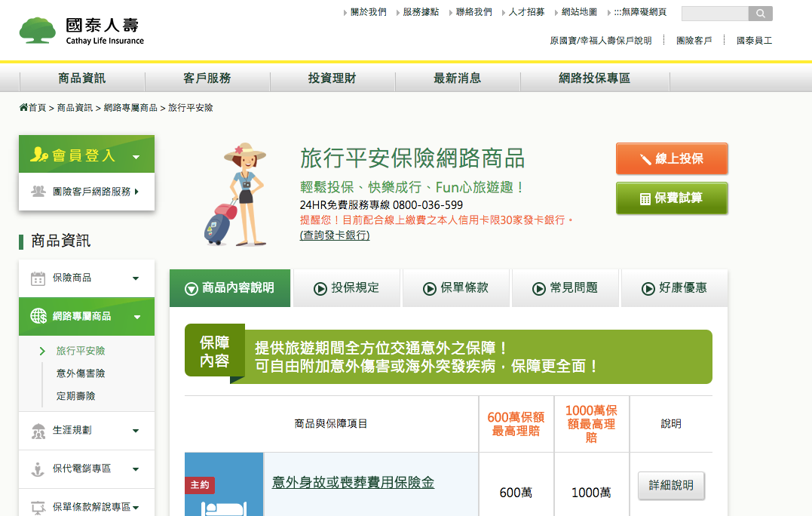Screen dimensions: 812x516
Task: Click the 詳細說明 button
Action: [x=671, y=485]
